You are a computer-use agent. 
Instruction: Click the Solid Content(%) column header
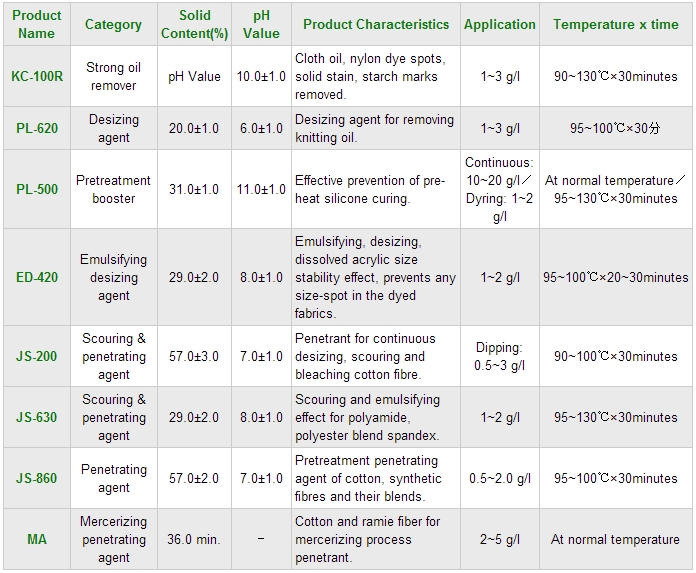[x=194, y=24]
